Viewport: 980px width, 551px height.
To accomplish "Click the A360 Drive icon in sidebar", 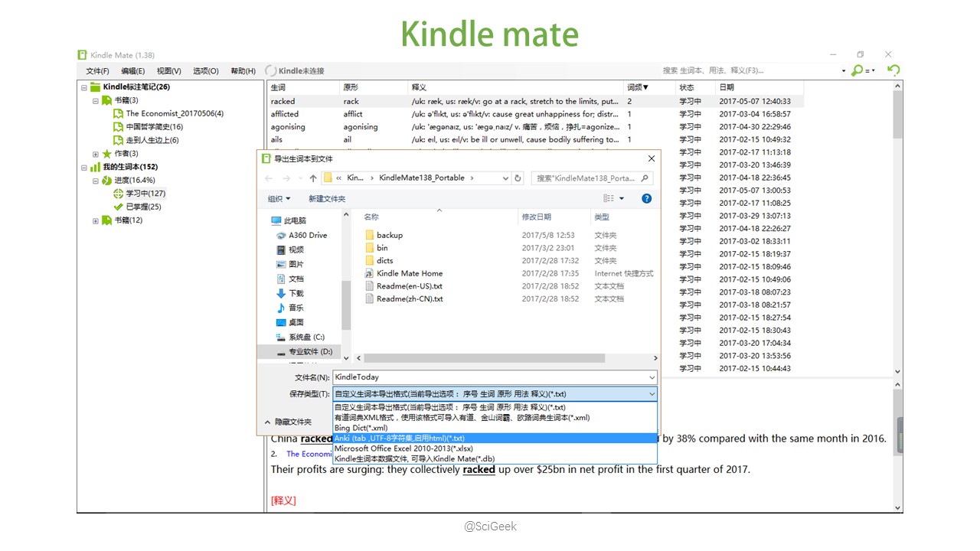I will click(x=281, y=235).
